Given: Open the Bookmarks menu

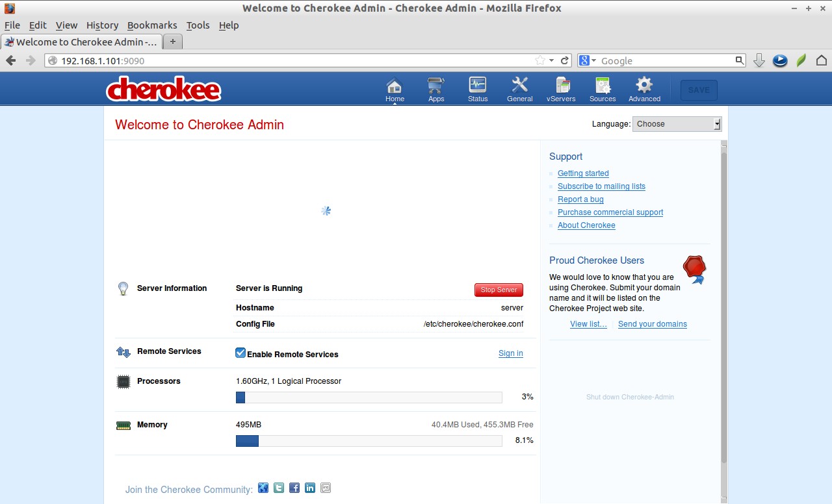Looking at the screenshot, I should pos(152,25).
